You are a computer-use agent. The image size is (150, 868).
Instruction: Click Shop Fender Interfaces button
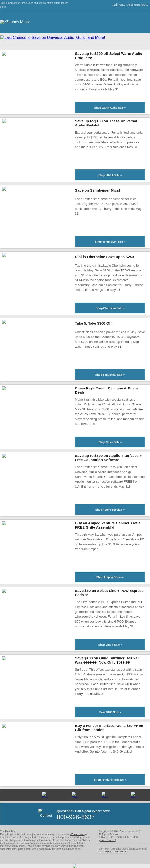pyautogui.click(x=110, y=779)
